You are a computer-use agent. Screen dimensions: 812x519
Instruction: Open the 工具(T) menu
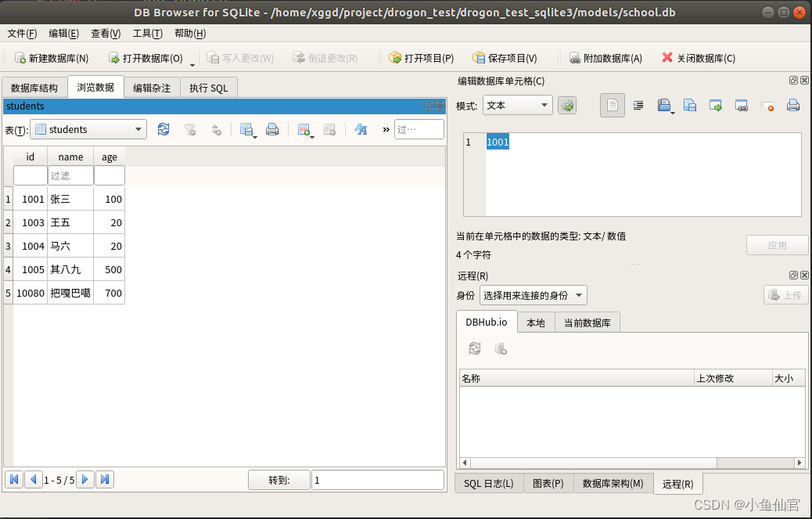pyautogui.click(x=148, y=34)
